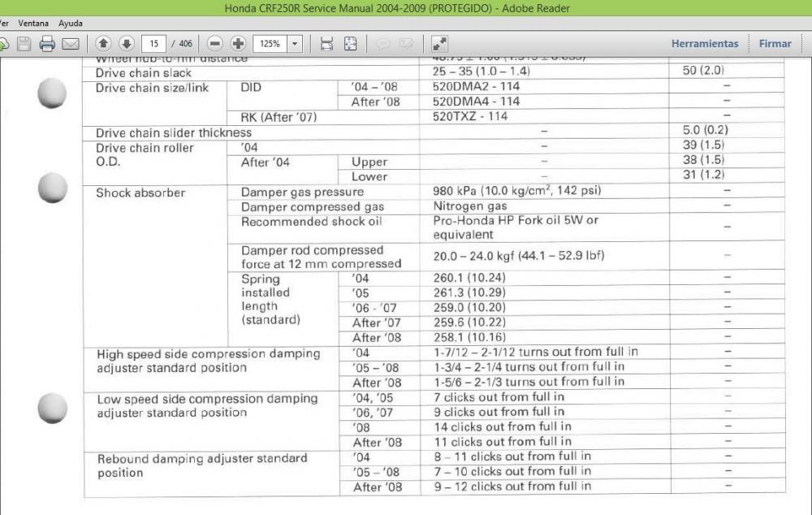Zoom in with the plus button
Viewport: 812px width, 515px height.
tap(238, 44)
